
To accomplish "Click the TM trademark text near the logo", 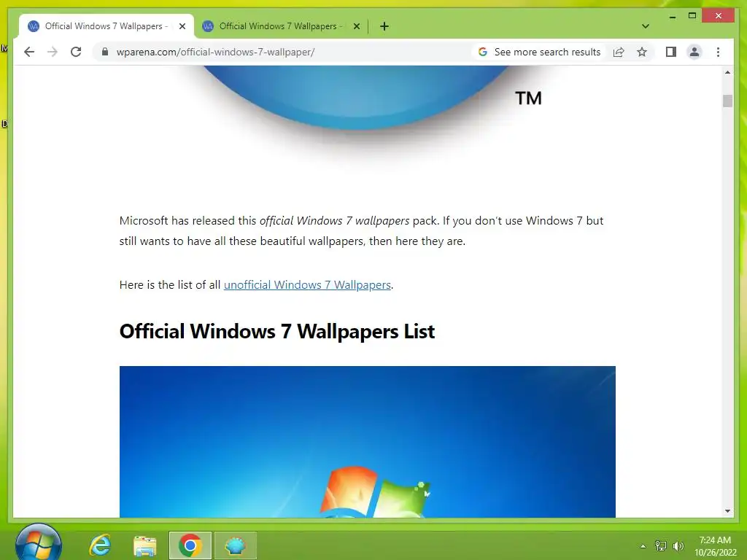I will [528, 98].
